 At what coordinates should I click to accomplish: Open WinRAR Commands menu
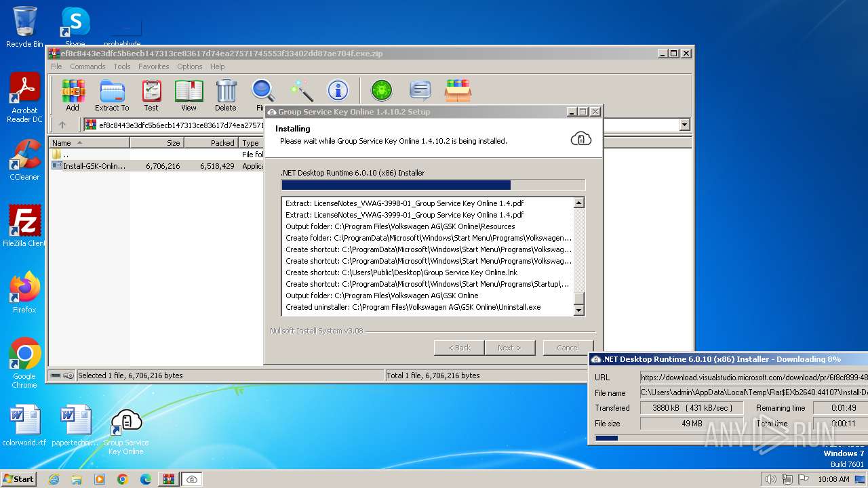coord(87,66)
